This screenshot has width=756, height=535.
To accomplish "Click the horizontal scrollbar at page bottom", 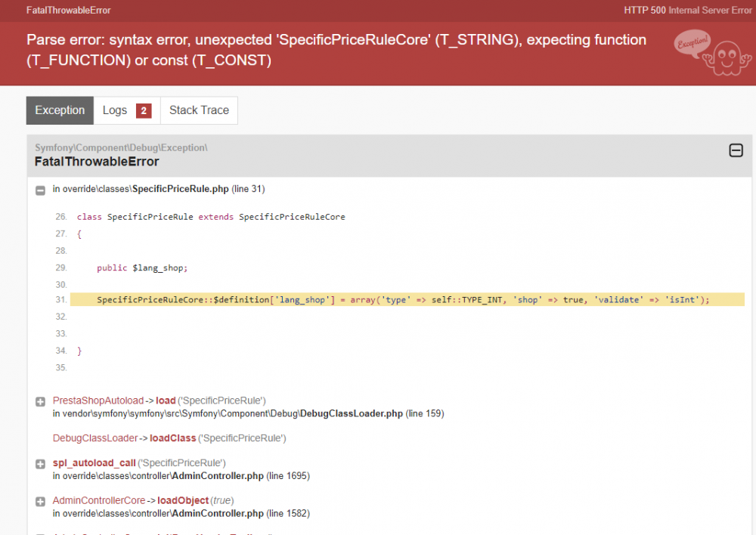I will click(x=378, y=533).
